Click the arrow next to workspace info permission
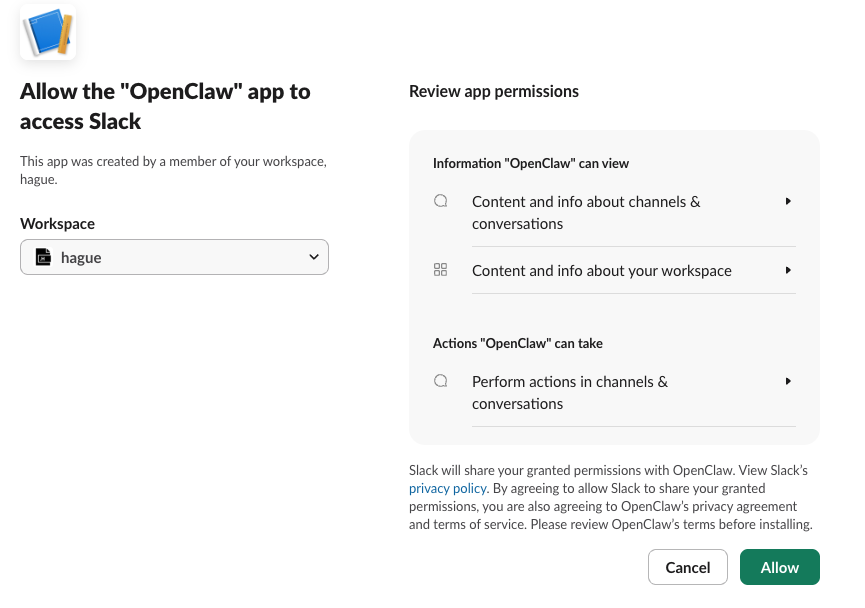Image resolution: width=865 pixels, height=608 pixels. pyautogui.click(x=787, y=269)
